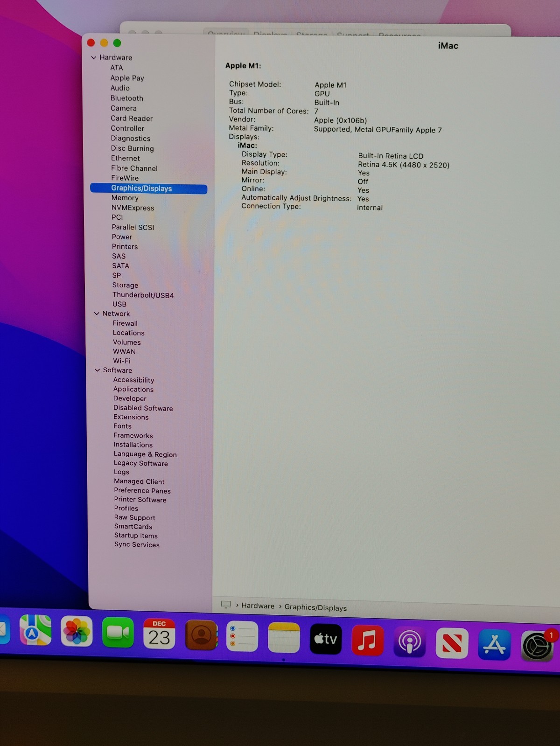Screen dimensions: 560x746
Task: Select WWAN in sidebar
Action: click(x=125, y=352)
